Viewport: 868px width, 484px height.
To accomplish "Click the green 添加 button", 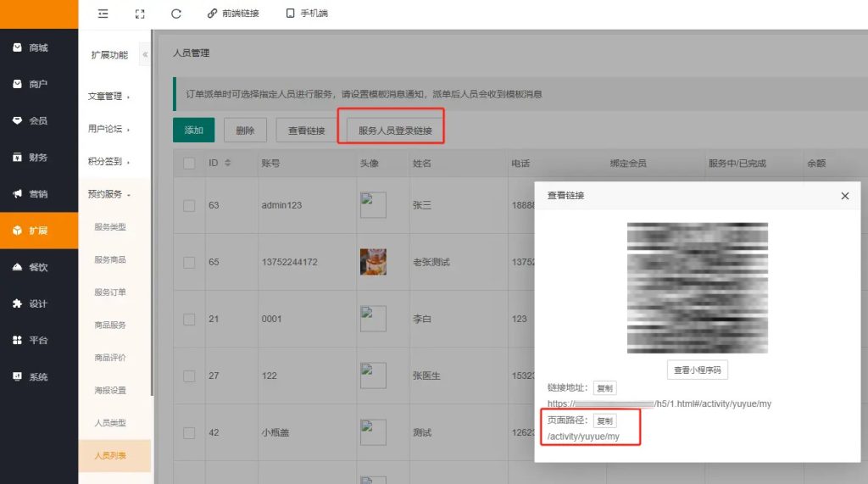I will [194, 131].
